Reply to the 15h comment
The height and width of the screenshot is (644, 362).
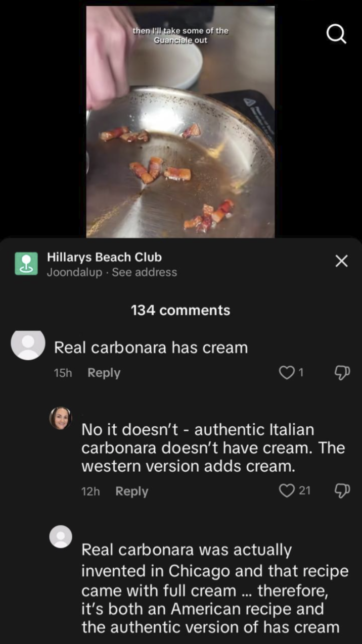pyautogui.click(x=104, y=373)
